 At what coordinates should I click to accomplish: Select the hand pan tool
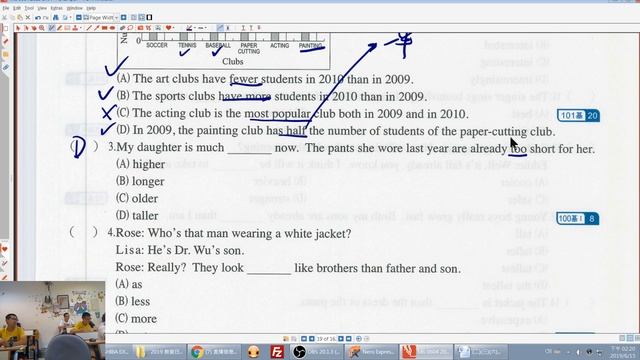34,28
